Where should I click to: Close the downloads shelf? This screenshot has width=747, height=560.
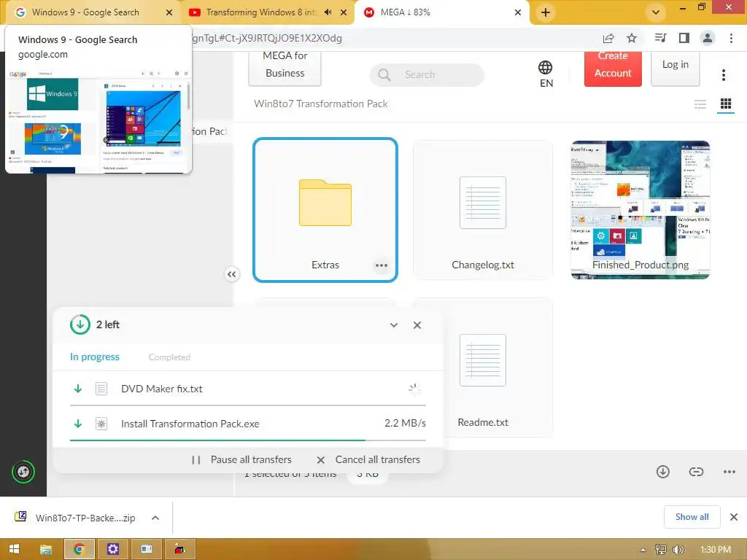(734, 517)
